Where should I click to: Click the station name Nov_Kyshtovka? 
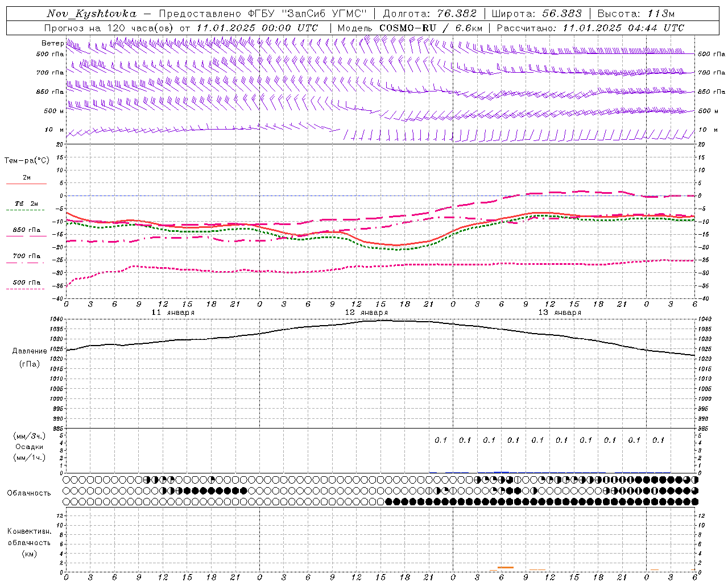point(92,14)
